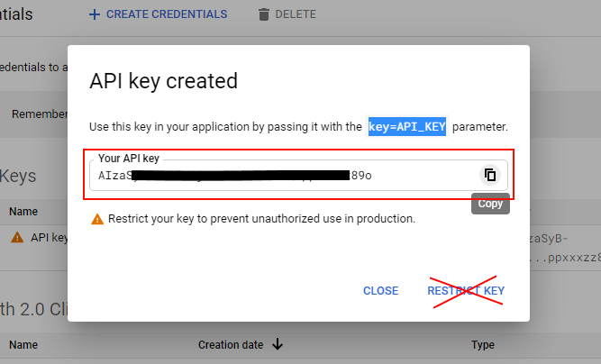The image size is (601, 364).
Task: Click the plus icon beside Create Credentials
Action: click(95, 14)
